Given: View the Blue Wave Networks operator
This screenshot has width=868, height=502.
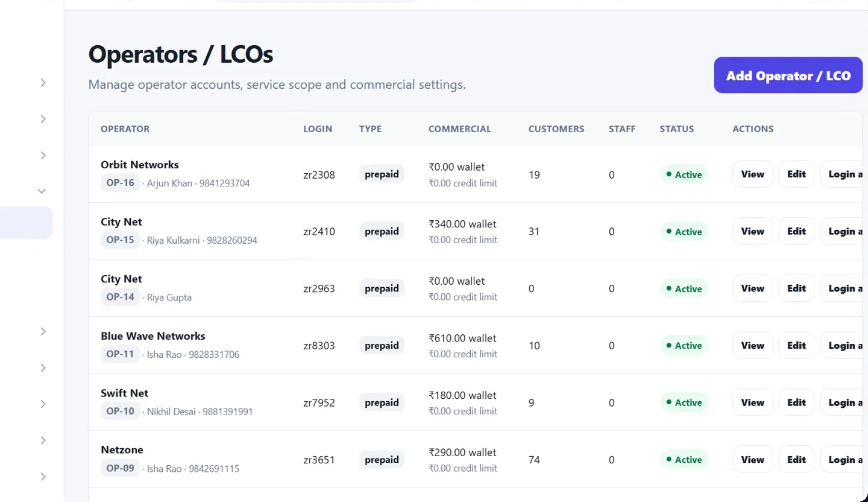Looking at the screenshot, I should (x=752, y=345).
